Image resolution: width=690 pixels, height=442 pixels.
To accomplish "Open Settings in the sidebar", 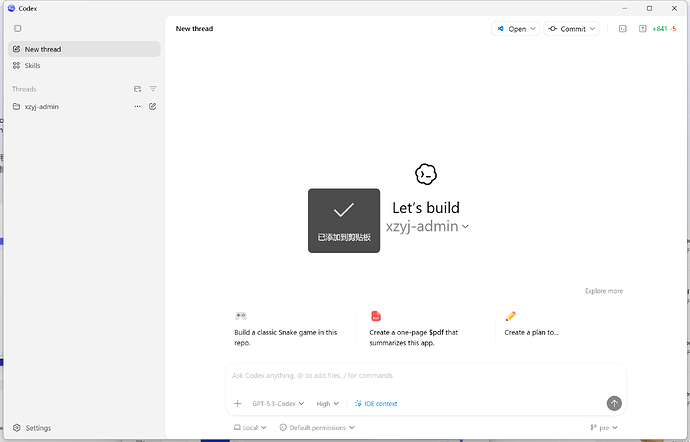I will click(x=32, y=428).
